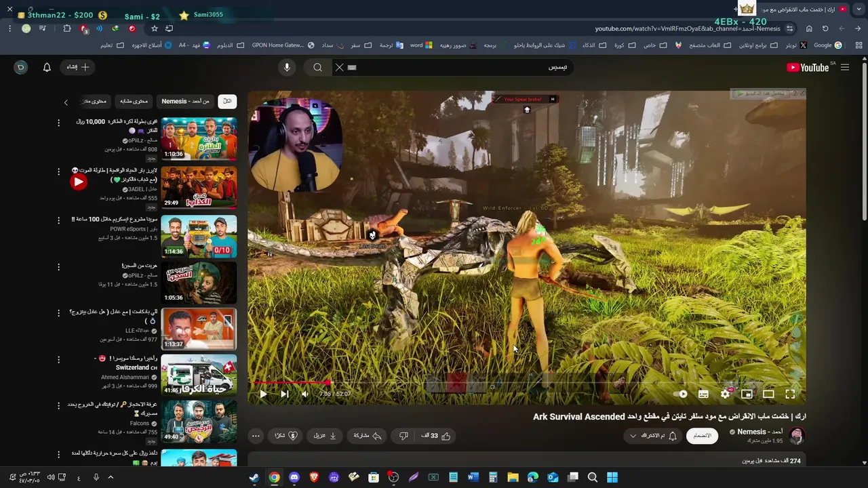Bookmark this page with star icon

pos(155,28)
